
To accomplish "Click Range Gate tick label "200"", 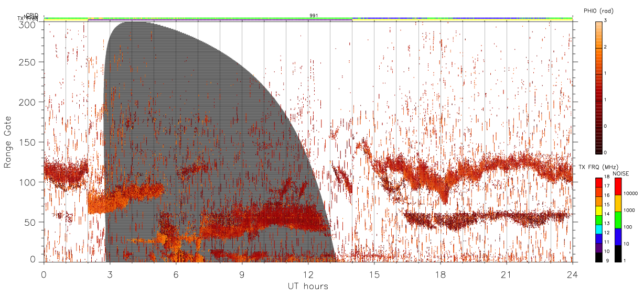I will (28, 102).
